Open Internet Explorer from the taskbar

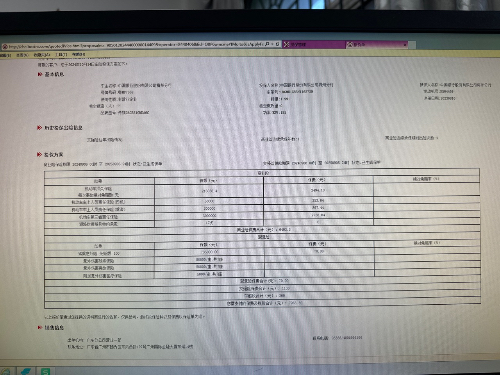click(x=5, y=372)
